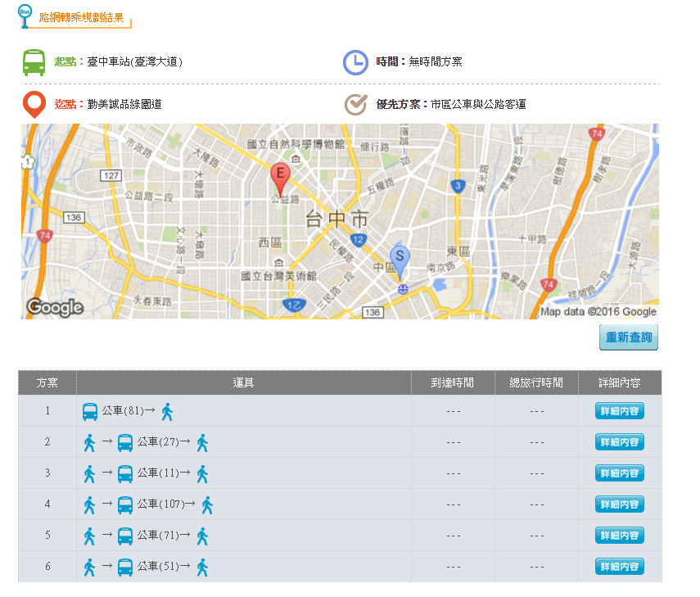The image size is (700, 597).
Task: Click the checkmark icon beside 優先方案
Action: point(355,105)
